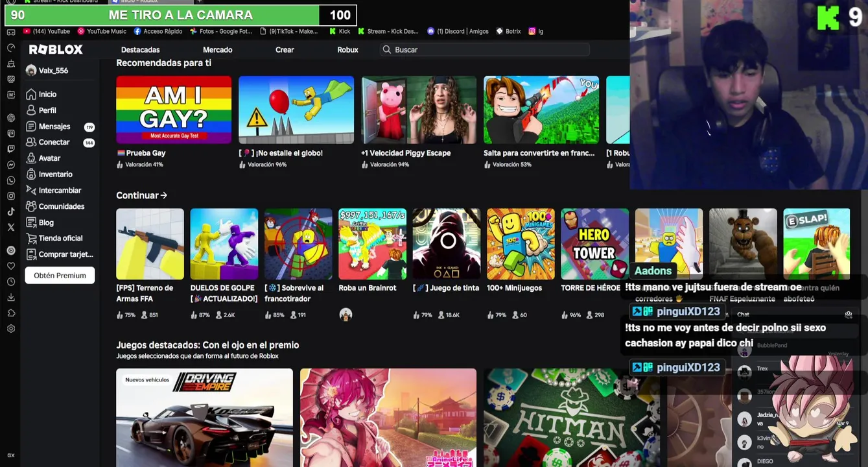Click the search magnifier icon

(386, 49)
